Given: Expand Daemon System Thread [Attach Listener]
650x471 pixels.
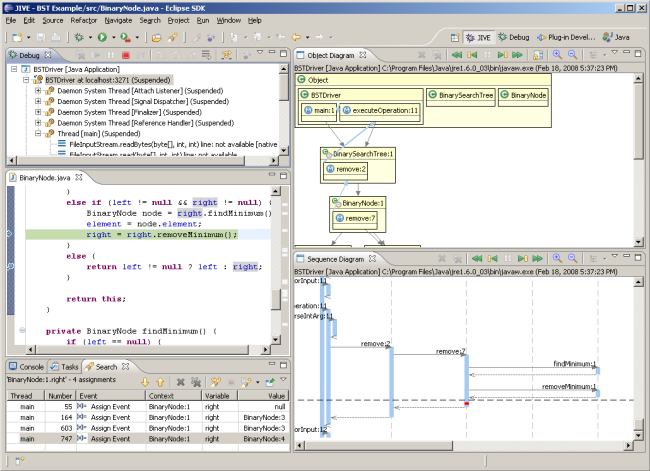Looking at the screenshot, I should pos(38,91).
